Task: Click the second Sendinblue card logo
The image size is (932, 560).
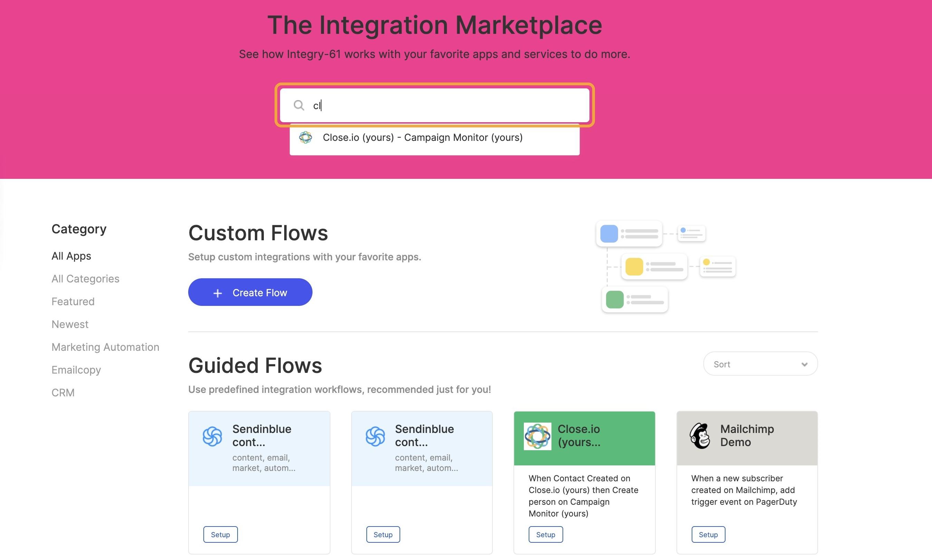Action: pyautogui.click(x=375, y=437)
